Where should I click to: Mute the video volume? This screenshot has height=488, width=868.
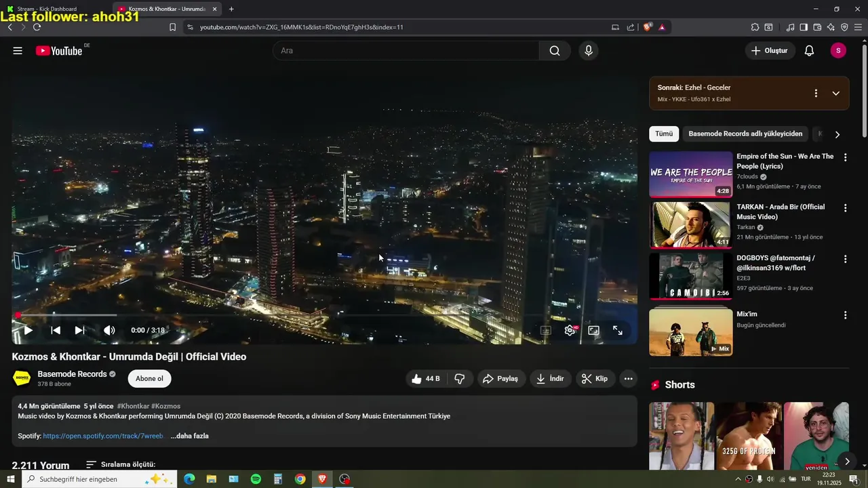(x=109, y=330)
